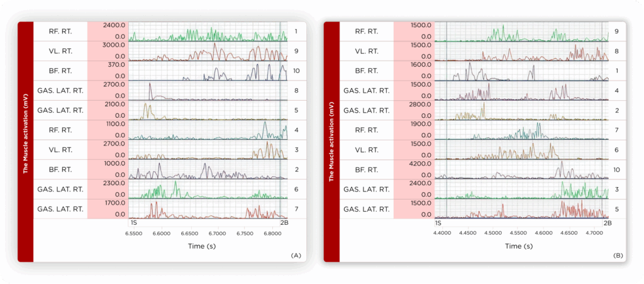Select the GAS. LAT. RT. label with 2800.0 scale

pyautogui.click(x=366, y=110)
